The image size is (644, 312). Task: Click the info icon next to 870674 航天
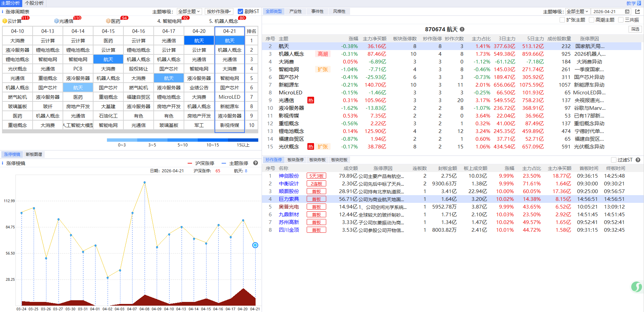coord(462,29)
